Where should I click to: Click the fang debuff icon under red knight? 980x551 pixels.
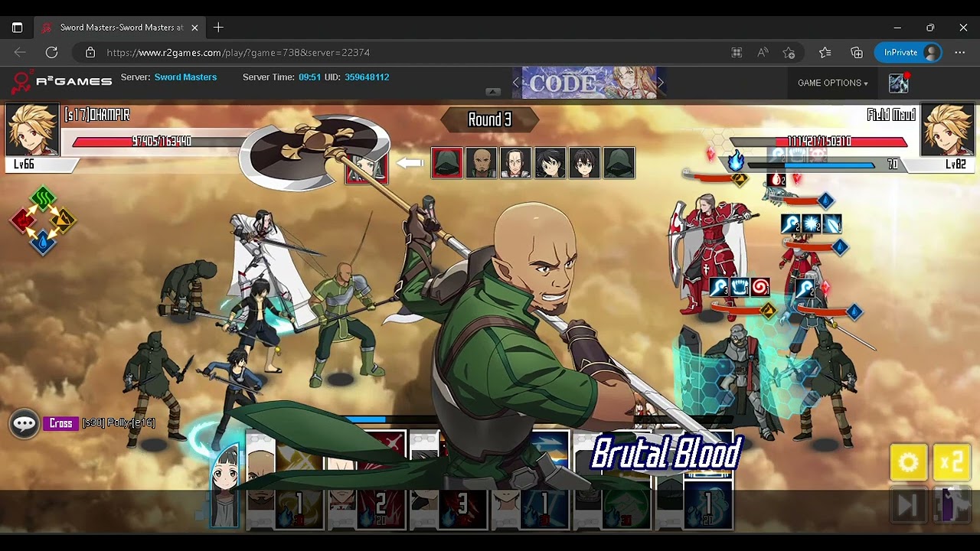(740, 288)
